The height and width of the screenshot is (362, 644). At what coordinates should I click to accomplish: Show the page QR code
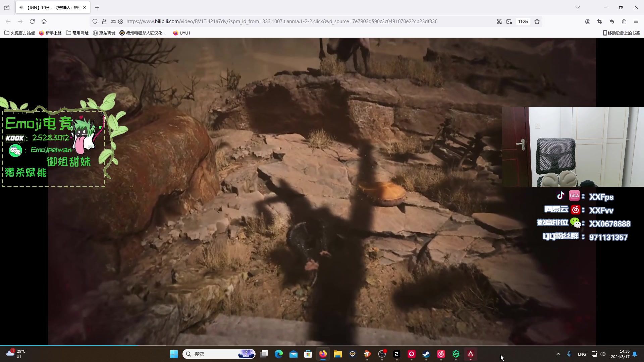(500, 21)
